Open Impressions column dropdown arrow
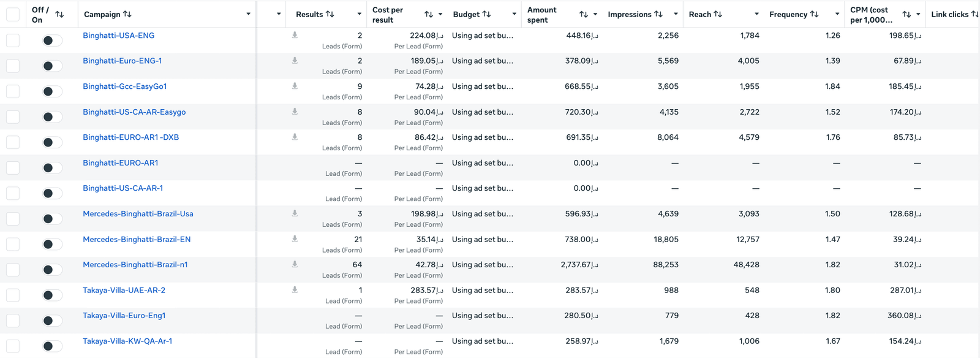The height and width of the screenshot is (358, 980). 676,14
